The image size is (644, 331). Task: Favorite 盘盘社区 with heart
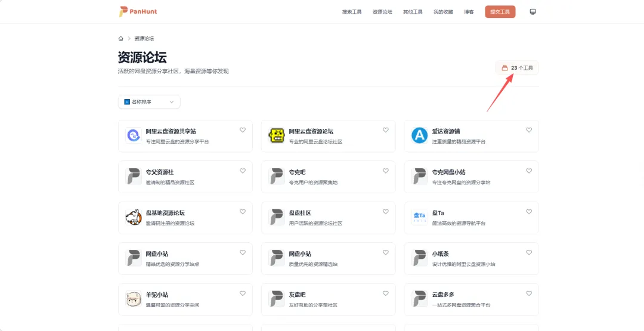point(386,212)
